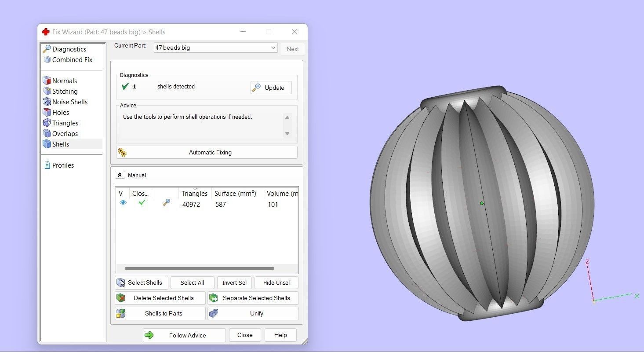644x352 pixels.
Task: Go to the Normals fix page
Action: pyautogui.click(x=65, y=81)
